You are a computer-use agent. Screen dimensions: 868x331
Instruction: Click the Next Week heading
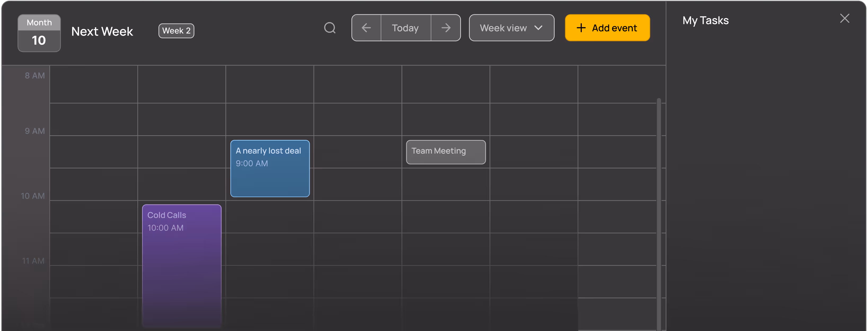[x=102, y=32]
